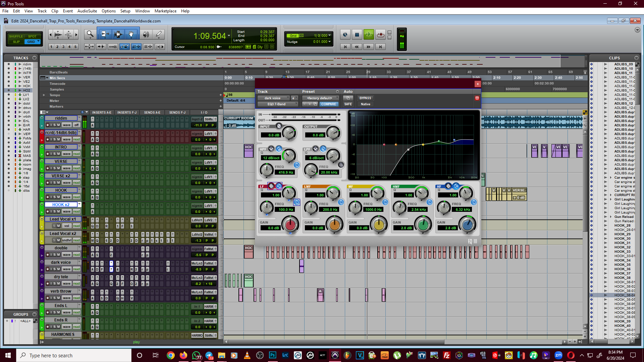Click the HF band gain knob
The height and width of the screenshot is (362, 644).
467,225
